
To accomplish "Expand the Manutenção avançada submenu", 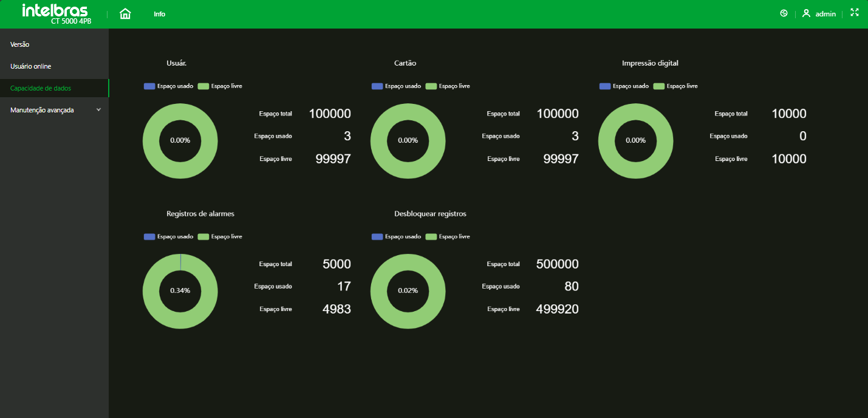I will click(55, 110).
